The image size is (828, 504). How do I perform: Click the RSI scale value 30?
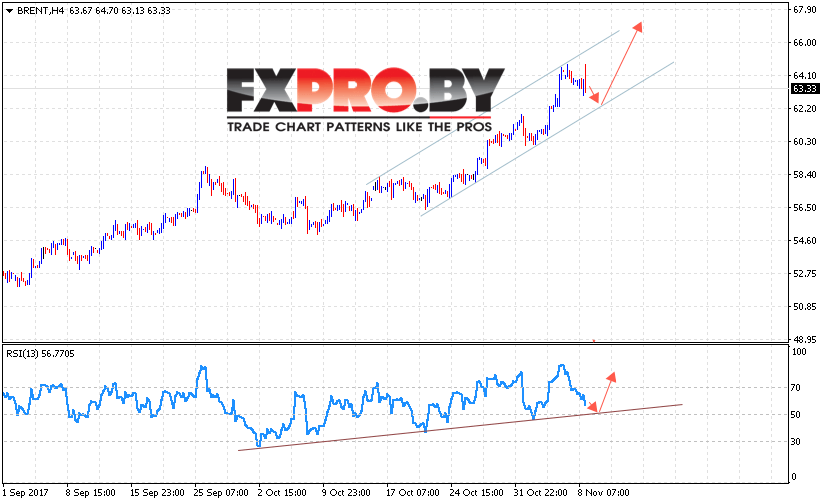click(x=796, y=442)
